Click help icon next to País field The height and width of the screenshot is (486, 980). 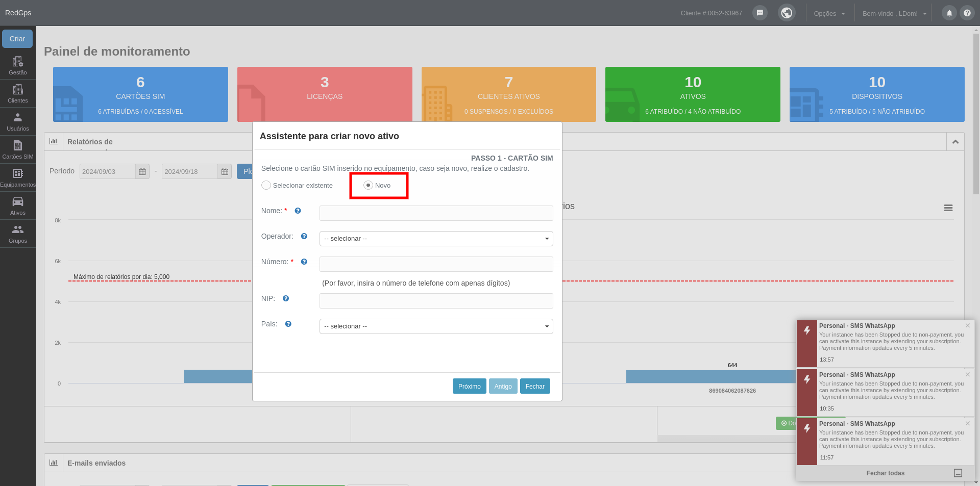click(x=288, y=324)
